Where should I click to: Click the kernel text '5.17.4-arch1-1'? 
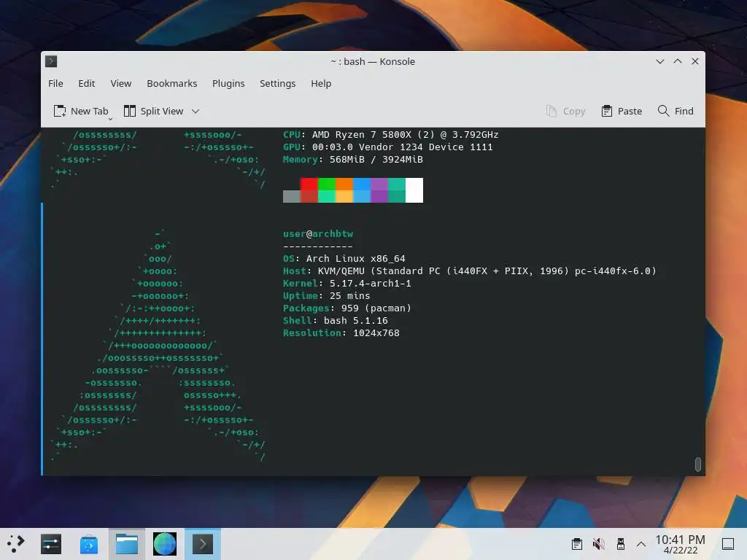click(x=370, y=284)
